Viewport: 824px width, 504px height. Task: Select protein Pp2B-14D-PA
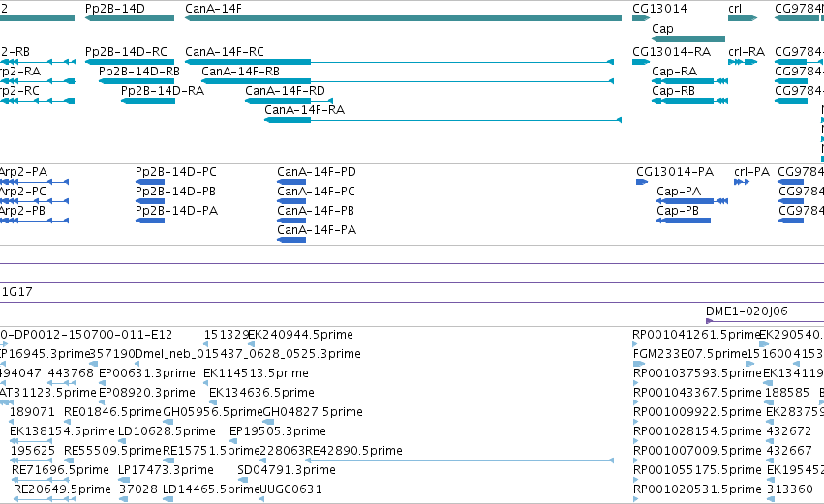pyautogui.click(x=150, y=221)
